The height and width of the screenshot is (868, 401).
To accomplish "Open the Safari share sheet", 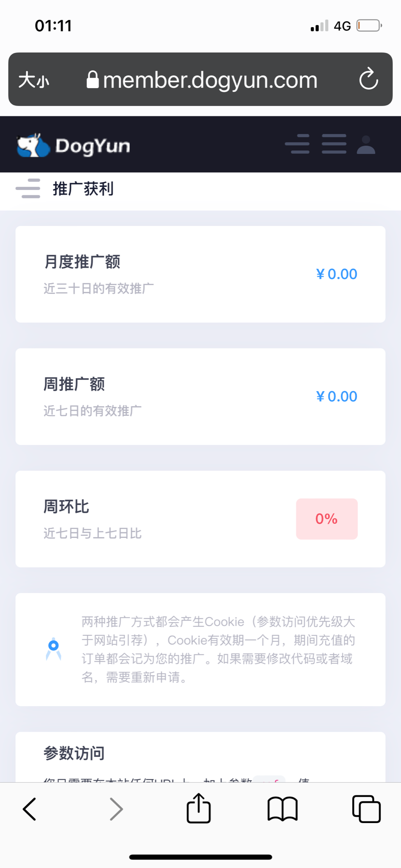I will [198, 808].
